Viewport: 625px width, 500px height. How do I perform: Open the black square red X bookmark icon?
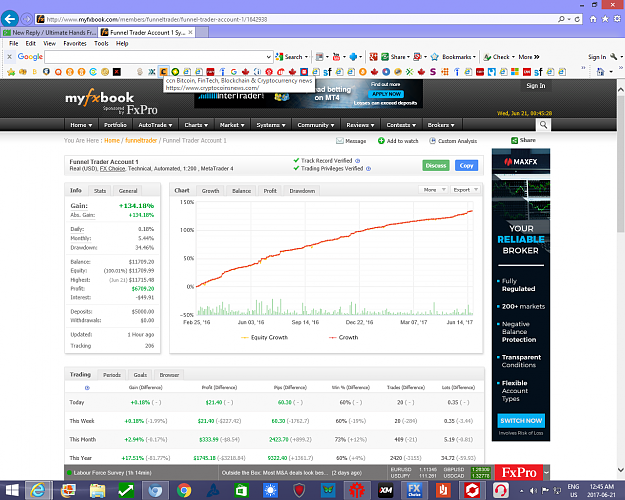pyautogui.click(x=116, y=72)
